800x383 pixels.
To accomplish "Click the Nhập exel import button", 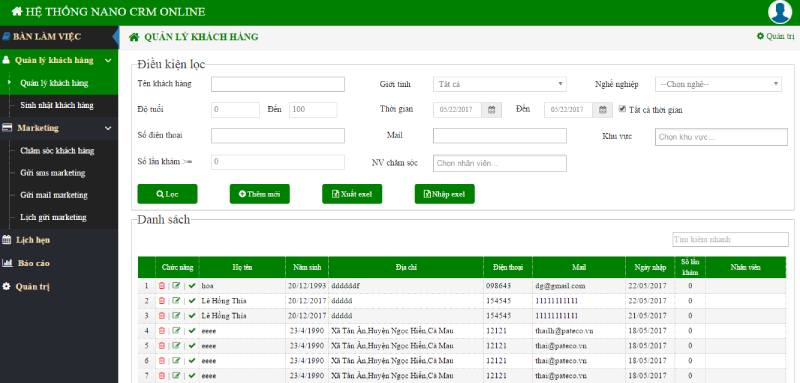I will (x=444, y=194).
